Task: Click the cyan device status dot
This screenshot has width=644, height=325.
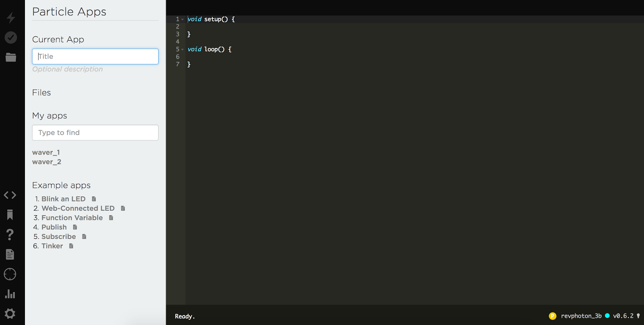Action: [607, 316]
